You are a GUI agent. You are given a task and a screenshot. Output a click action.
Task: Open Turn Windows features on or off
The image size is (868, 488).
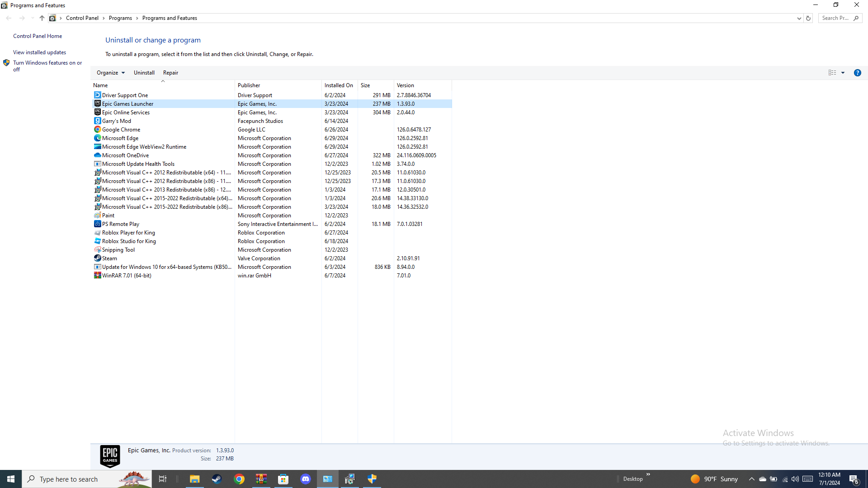47,66
